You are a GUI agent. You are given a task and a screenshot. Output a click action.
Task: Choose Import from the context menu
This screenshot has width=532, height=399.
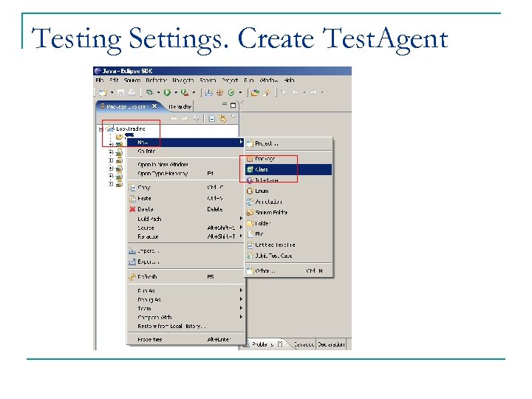(185, 251)
